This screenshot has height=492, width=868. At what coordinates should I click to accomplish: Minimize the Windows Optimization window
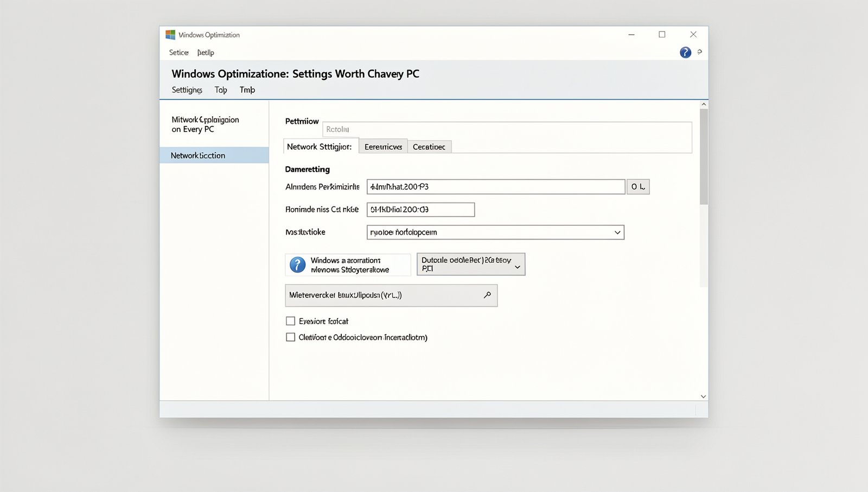click(631, 34)
